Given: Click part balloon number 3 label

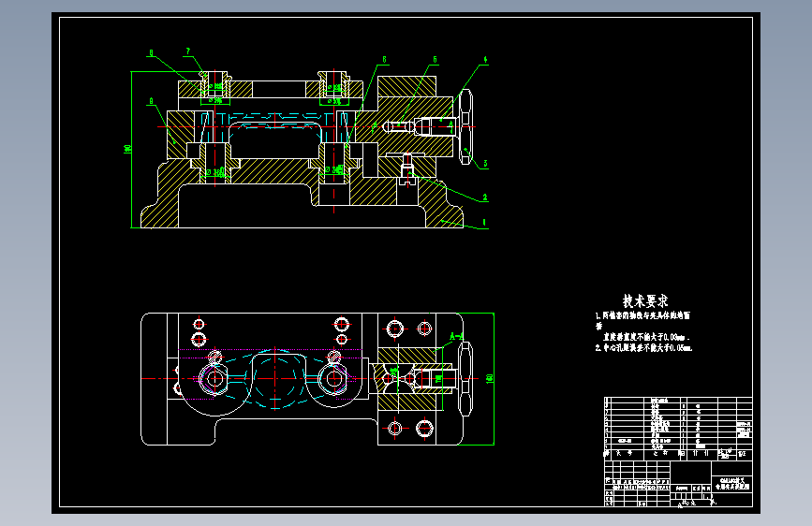Looking at the screenshot, I should coord(485,163).
